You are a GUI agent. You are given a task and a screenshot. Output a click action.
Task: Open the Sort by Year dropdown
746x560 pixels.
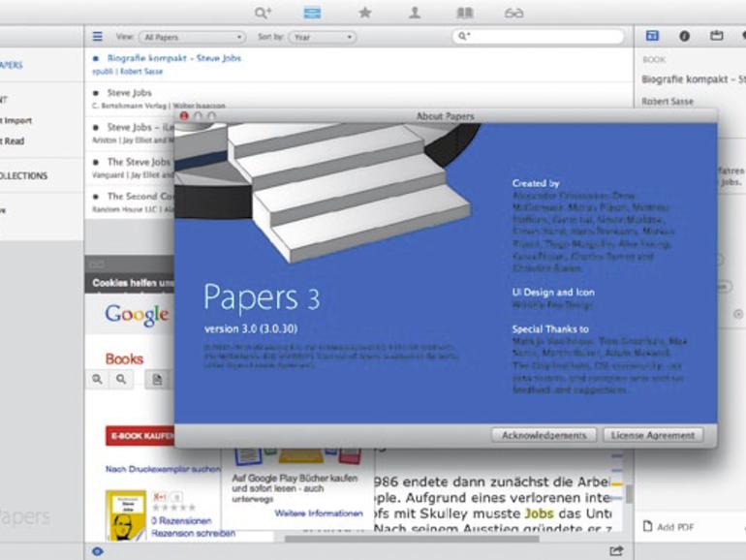tap(322, 37)
